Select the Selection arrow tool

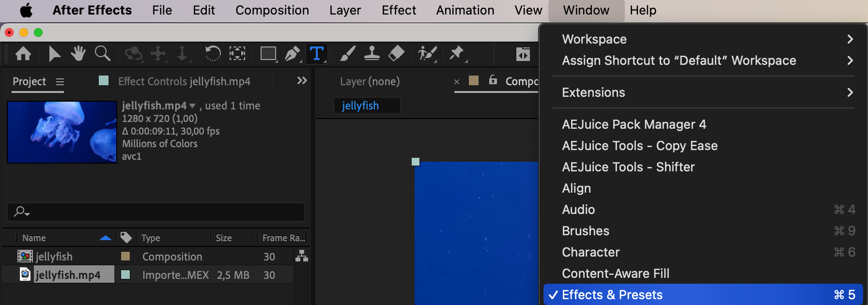pyautogui.click(x=55, y=53)
